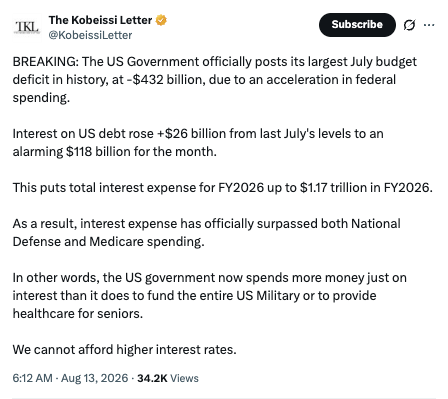Subscribe to The Kobeissi Letter
Viewport: 448px width, 399px height.
tap(357, 25)
